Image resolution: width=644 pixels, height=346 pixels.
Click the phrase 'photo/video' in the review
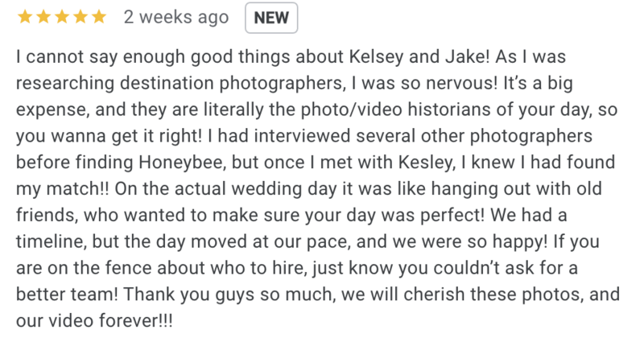[351, 110]
